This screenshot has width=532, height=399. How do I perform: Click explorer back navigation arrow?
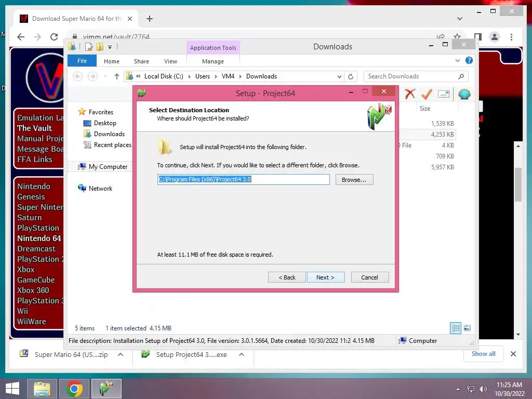click(78, 76)
